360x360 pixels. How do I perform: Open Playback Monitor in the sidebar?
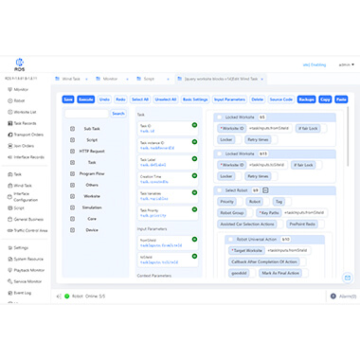tap(26, 270)
